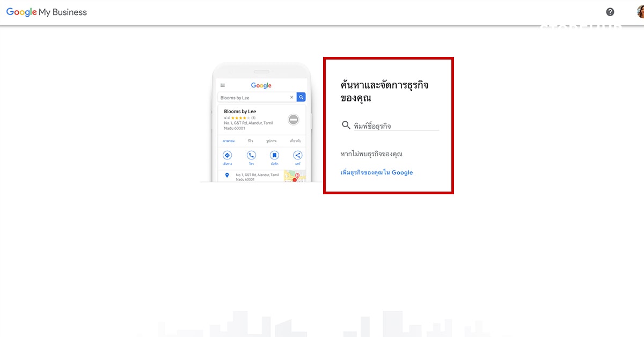Viewport: 644px width, 337px height.
Task: Select the ภาพรวม tab in phone illustration
Action: tap(229, 141)
